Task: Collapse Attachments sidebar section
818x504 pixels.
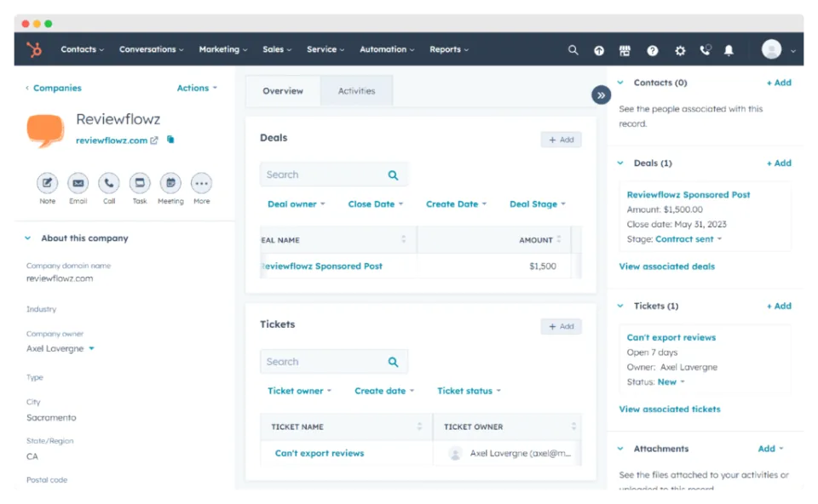Action: click(x=620, y=449)
